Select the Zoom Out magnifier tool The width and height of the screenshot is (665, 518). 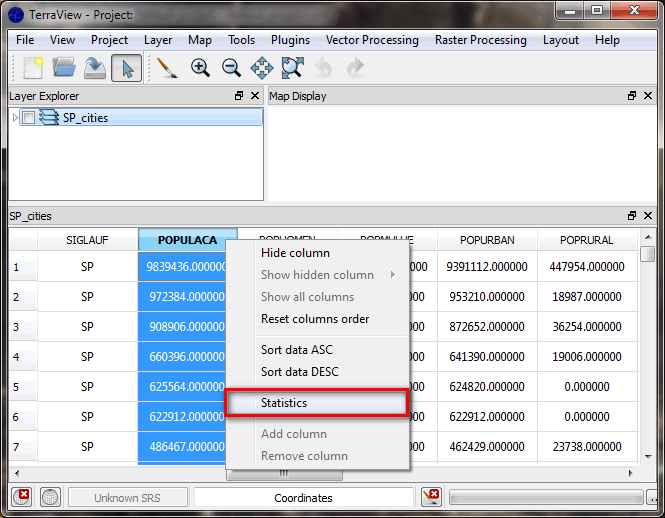pyautogui.click(x=231, y=68)
